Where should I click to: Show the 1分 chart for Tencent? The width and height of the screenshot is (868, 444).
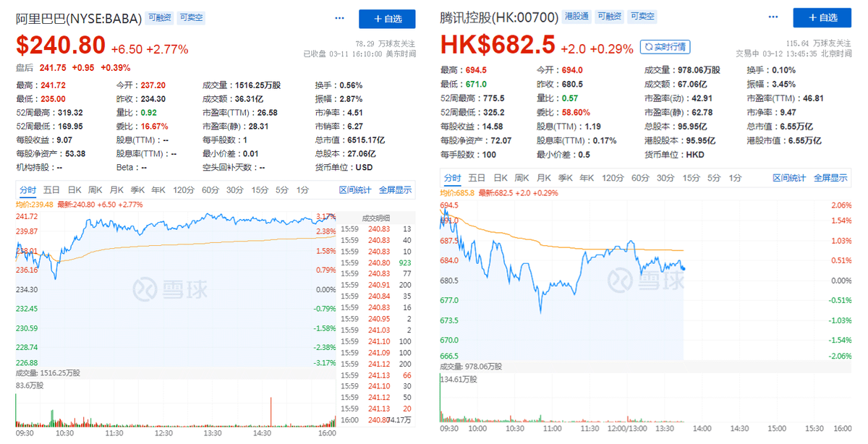(735, 178)
